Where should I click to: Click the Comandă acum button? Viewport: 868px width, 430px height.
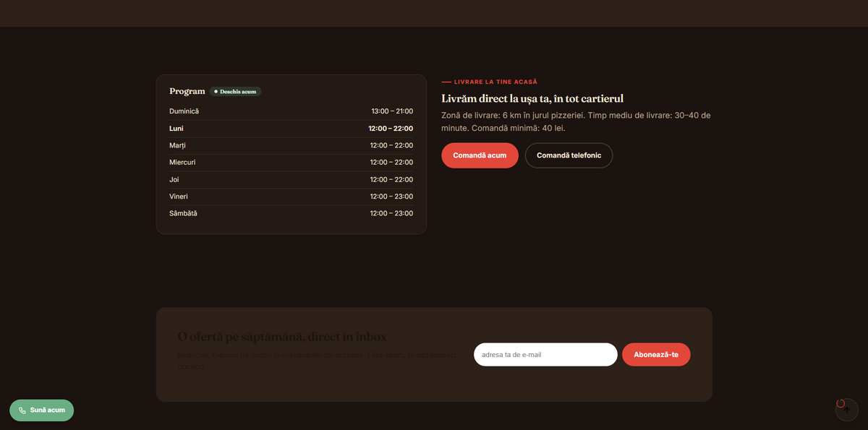[480, 155]
